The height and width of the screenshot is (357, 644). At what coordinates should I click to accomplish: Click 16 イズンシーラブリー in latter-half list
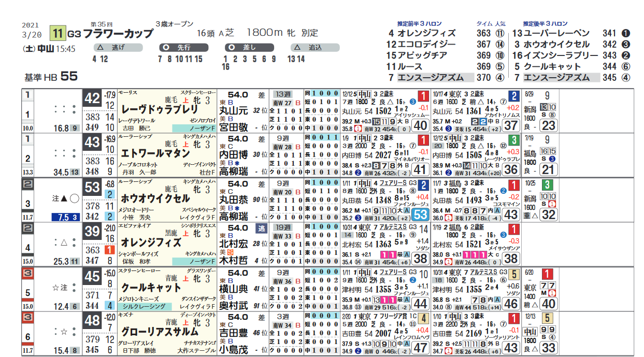point(555,55)
